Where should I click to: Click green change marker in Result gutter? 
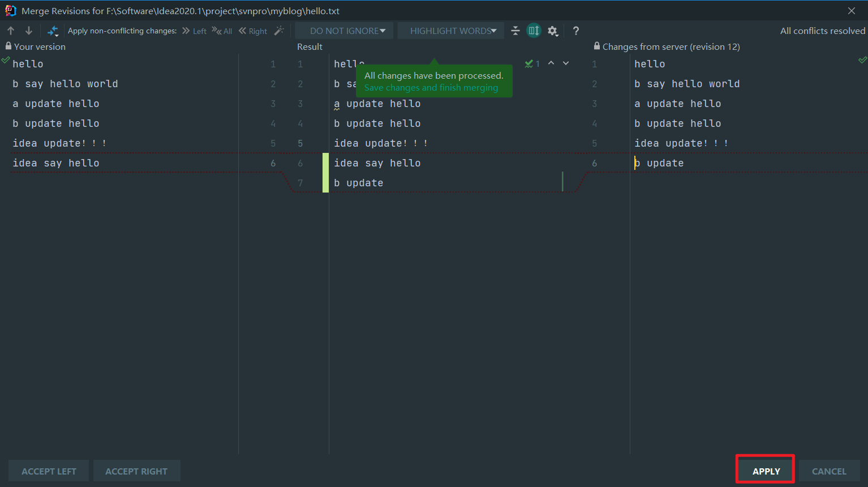325,173
